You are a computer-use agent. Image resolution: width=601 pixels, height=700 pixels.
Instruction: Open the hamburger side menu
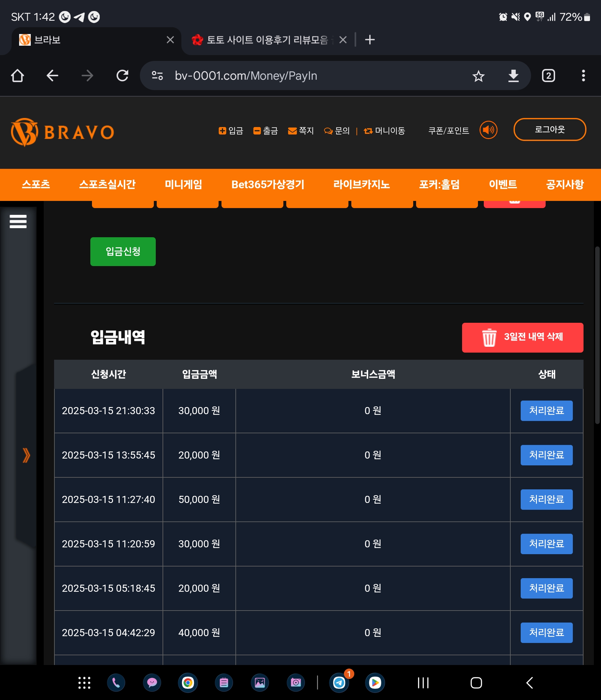tap(18, 222)
